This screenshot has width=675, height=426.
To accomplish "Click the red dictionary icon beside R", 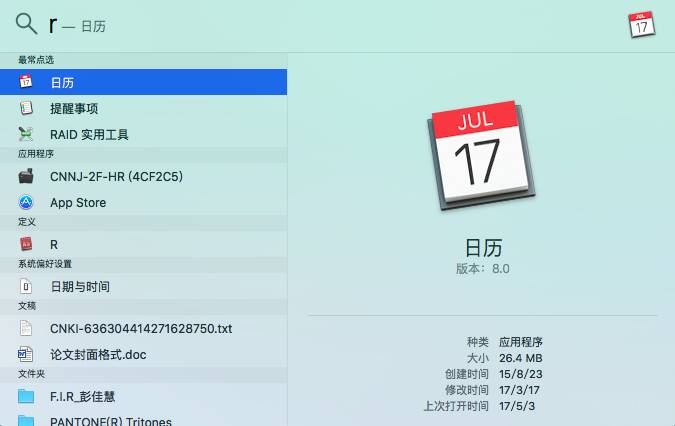I will coord(26,244).
